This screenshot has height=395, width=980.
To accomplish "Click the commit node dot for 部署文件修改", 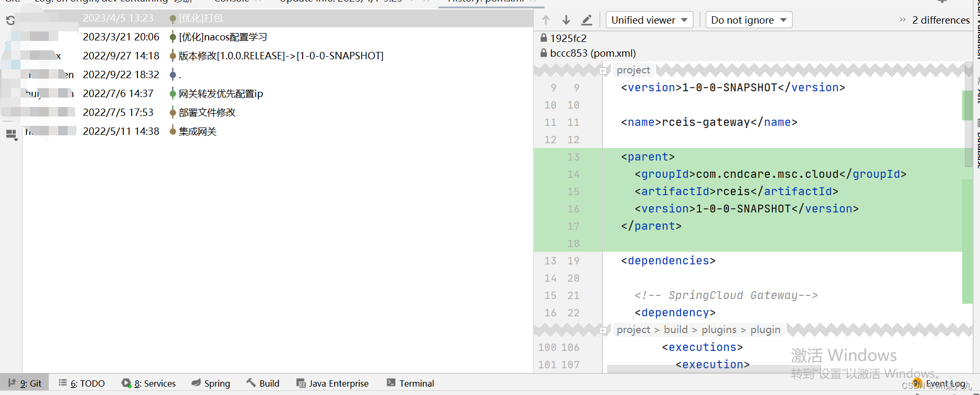I will click(x=173, y=112).
